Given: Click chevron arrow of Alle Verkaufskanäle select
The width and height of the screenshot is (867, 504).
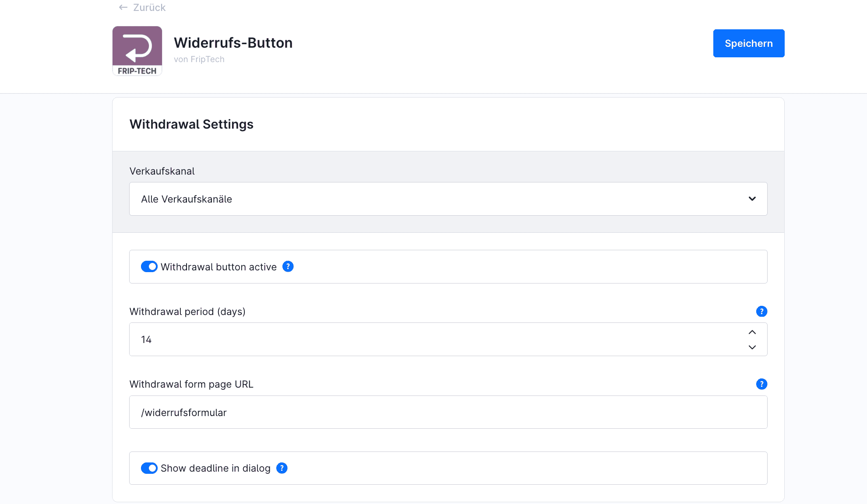Looking at the screenshot, I should tap(752, 199).
